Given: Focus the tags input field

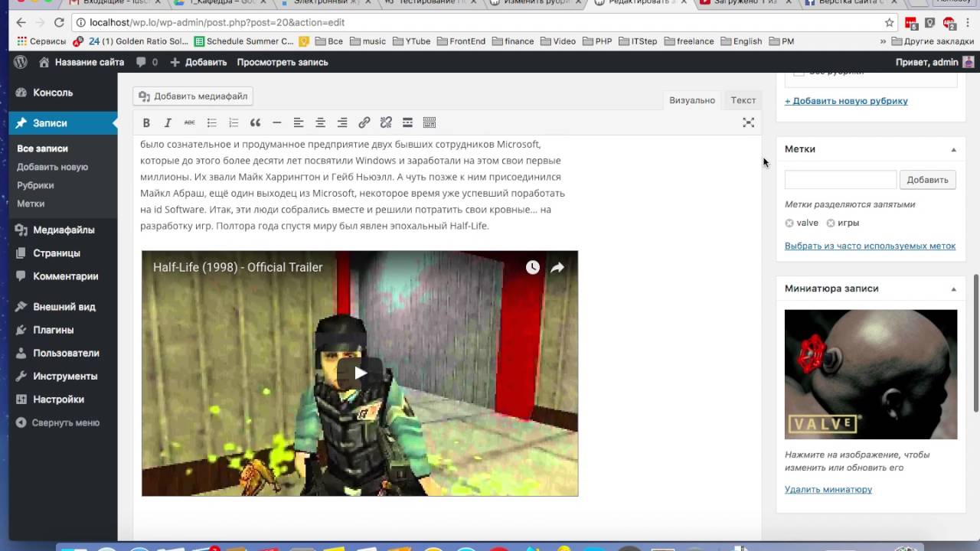Looking at the screenshot, I should point(840,180).
